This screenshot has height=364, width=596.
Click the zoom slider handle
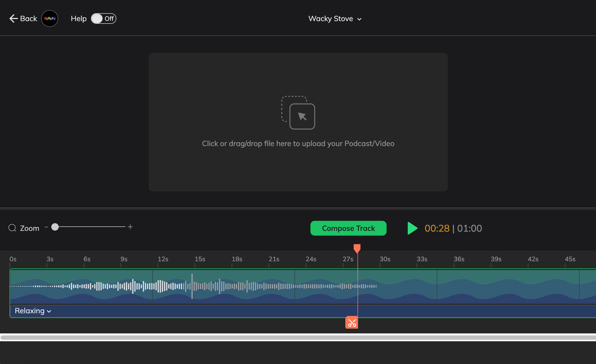coord(55,227)
